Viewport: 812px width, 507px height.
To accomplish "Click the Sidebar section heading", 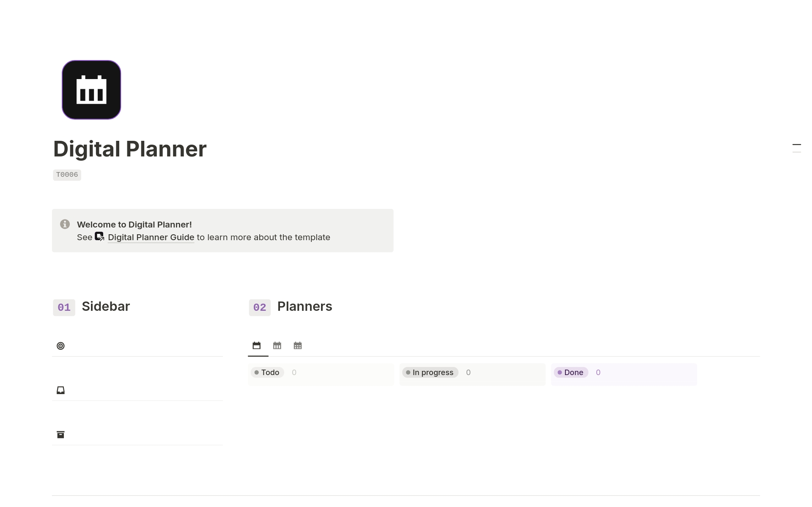I will point(105,306).
